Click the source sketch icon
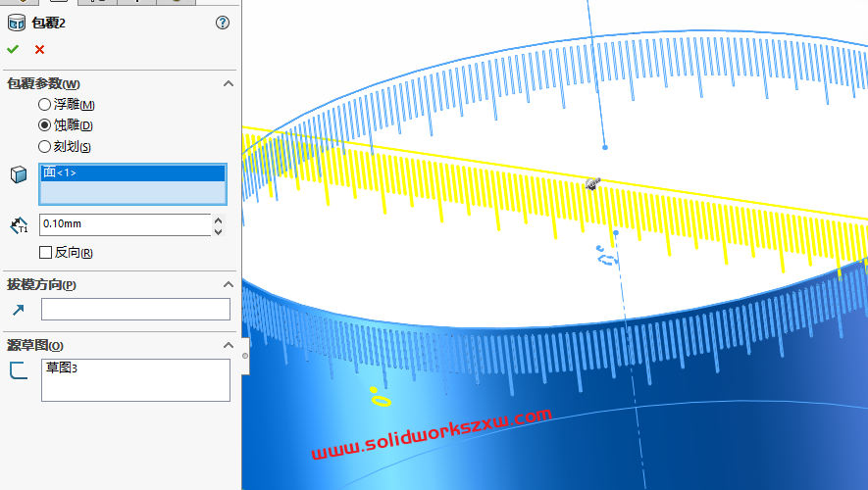The height and width of the screenshot is (490, 868). 18,370
